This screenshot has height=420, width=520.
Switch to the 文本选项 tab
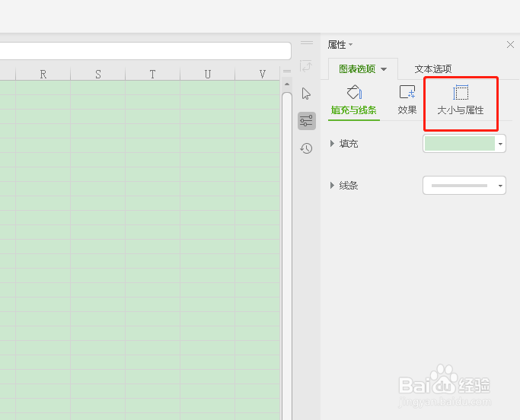coord(432,69)
